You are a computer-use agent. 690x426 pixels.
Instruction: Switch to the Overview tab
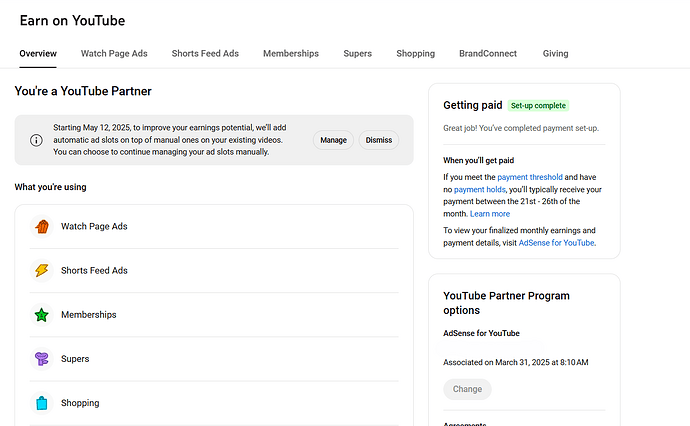point(38,54)
